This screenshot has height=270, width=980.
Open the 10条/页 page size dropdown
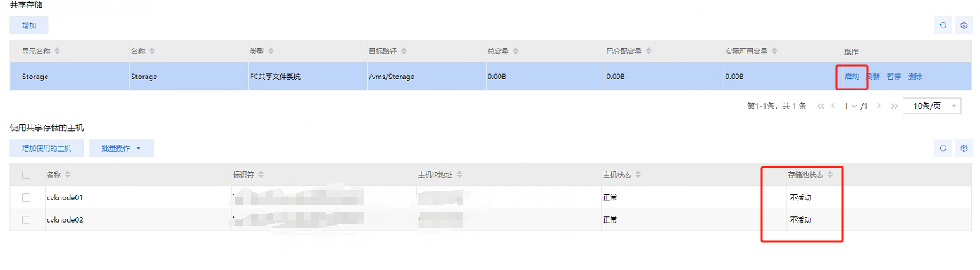tap(932, 106)
